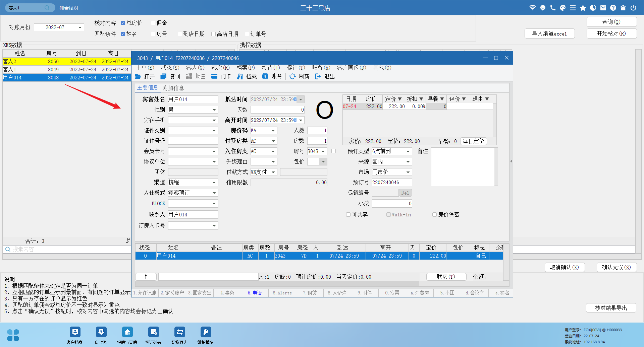Click the 复制 copy toolbar button
The height and width of the screenshot is (347, 644).
click(x=170, y=76)
